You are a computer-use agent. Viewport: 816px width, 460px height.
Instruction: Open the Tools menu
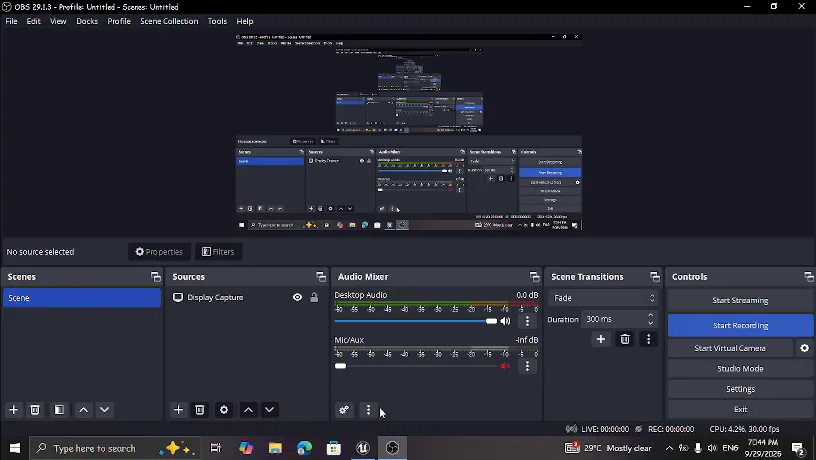pyautogui.click(x=217, y=21)
